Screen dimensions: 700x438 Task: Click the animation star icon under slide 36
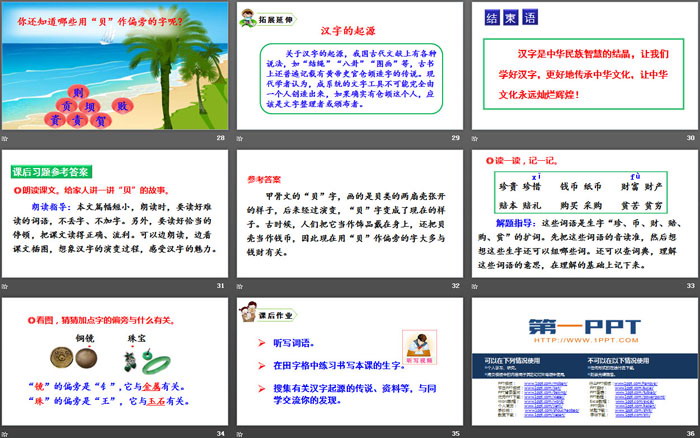tap(475, 434)
